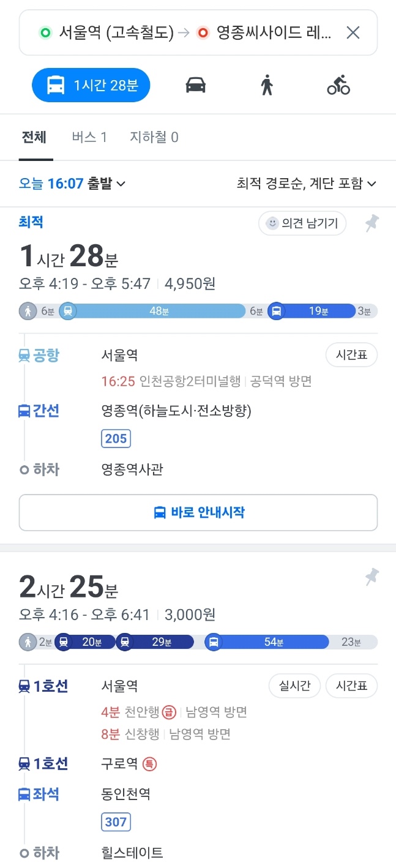Tap the 실시간 button for 1호선
The width and height of the screenshot is (396, 868).
[294, 686]
